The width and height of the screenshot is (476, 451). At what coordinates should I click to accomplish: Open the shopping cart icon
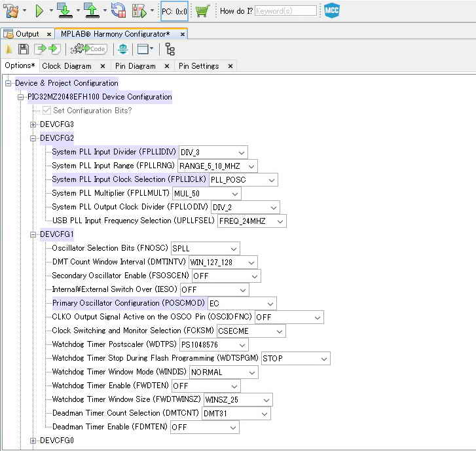click(x=202, y=11)
